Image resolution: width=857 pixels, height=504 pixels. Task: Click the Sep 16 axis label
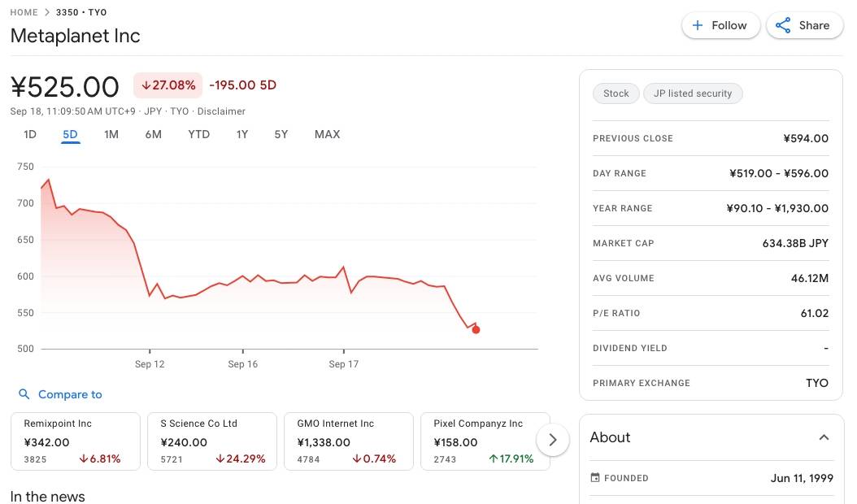pyautogui.click(x=242, y=364)
